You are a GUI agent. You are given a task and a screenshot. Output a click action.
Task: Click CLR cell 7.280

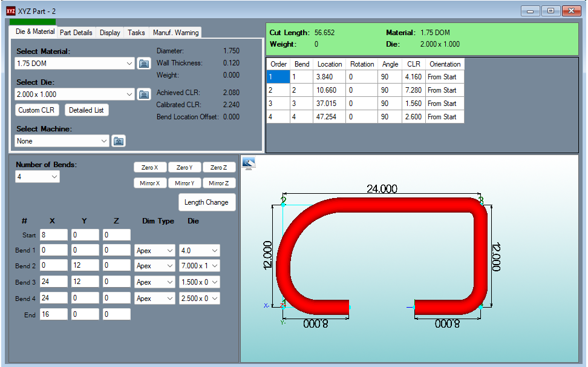[414, 90]
